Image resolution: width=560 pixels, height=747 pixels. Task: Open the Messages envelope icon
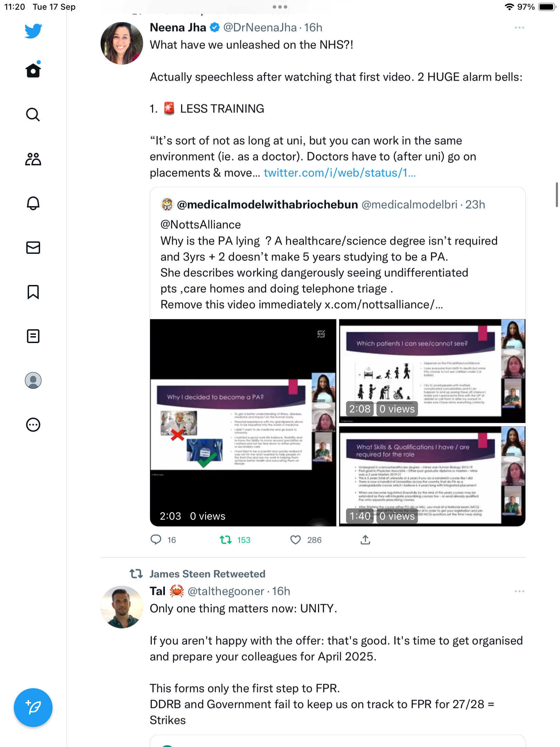33,248
